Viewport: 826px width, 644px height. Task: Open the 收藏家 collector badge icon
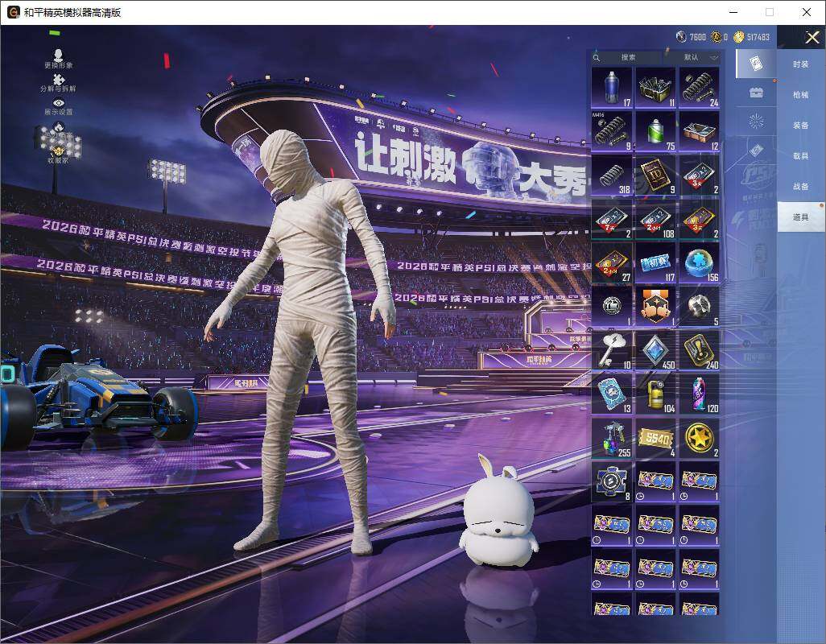(x=58, y=155)
